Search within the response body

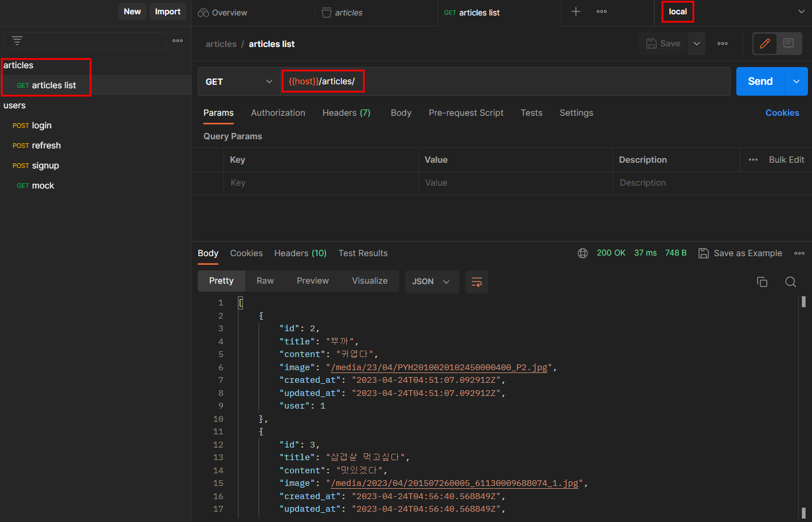(x=791, y=281)
